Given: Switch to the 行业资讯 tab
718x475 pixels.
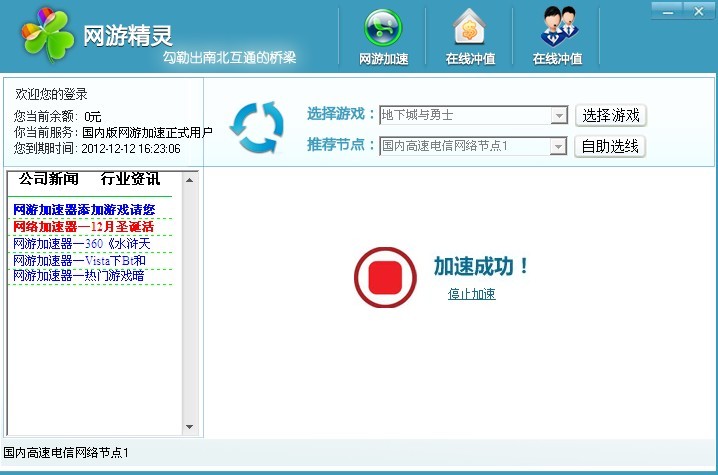Looking at the screenshot, I should (x=131, y=179).
